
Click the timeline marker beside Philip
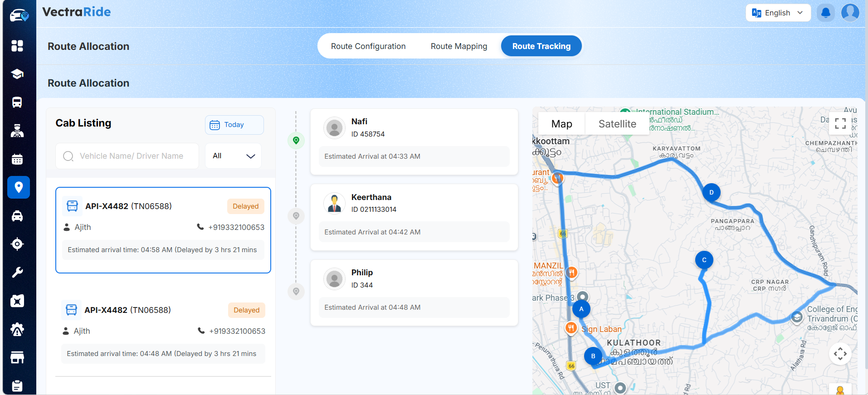tap(296, 291)
